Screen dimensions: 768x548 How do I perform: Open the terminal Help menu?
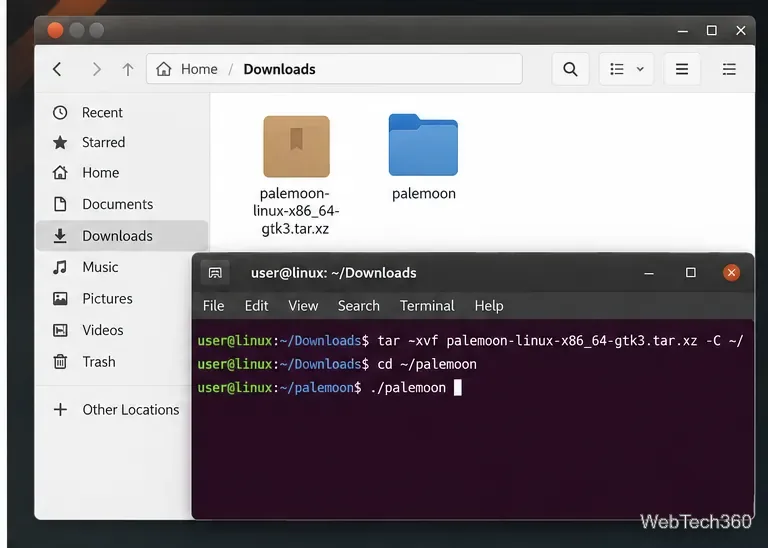489,306
